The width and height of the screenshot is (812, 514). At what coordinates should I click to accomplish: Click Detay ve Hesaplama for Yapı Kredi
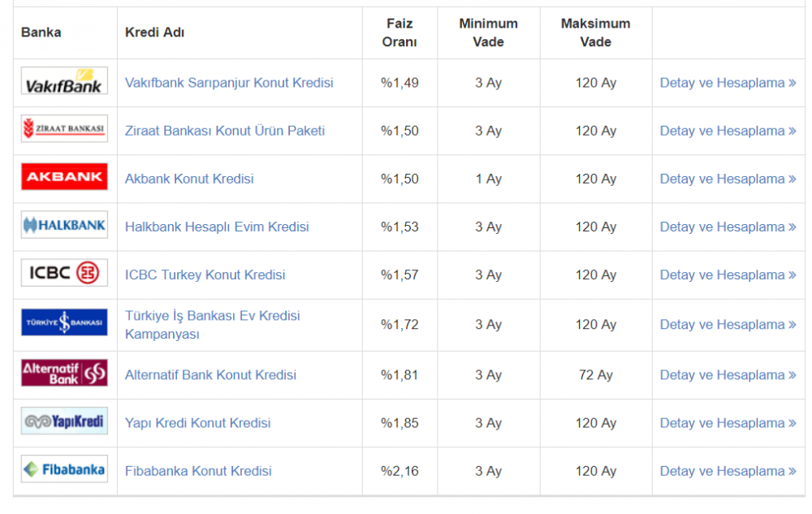click(728, 423)
